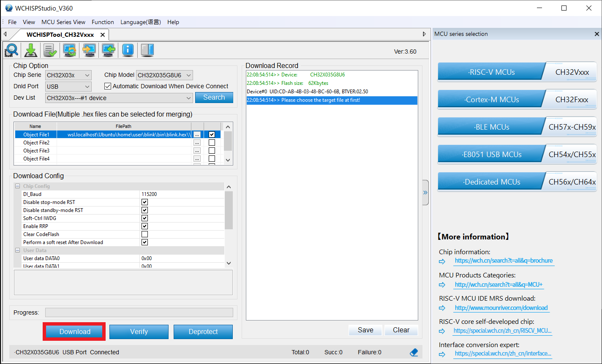Open the File menu
The height and width of the screenshot is (364, 602).
[12, 22]
